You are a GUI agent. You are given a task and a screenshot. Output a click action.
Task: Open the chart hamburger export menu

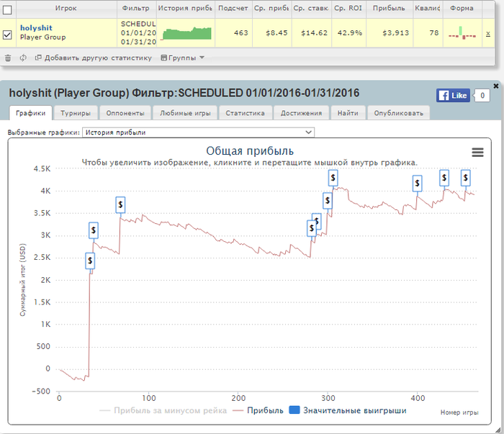tap(477, 153)
